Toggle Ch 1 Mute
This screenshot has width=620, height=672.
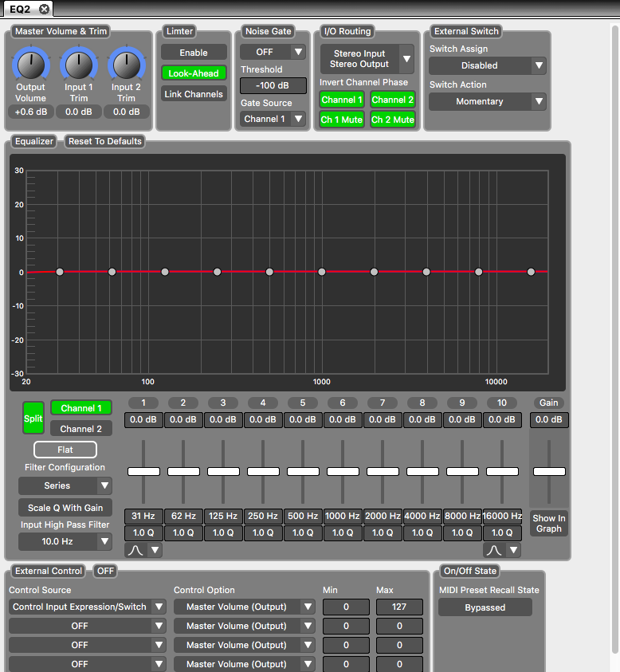pyautogui.click(x=342, y=120)
